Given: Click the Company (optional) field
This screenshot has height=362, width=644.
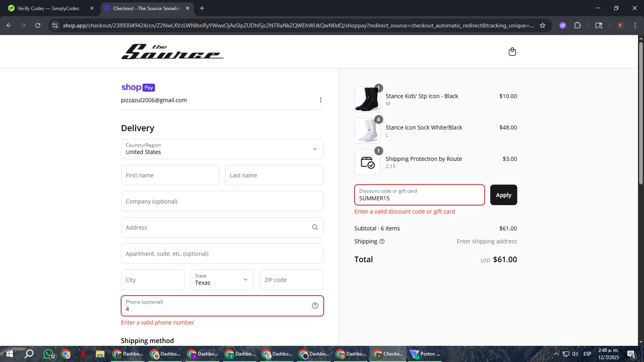Looking at the screenshot, I should (222, 201).
